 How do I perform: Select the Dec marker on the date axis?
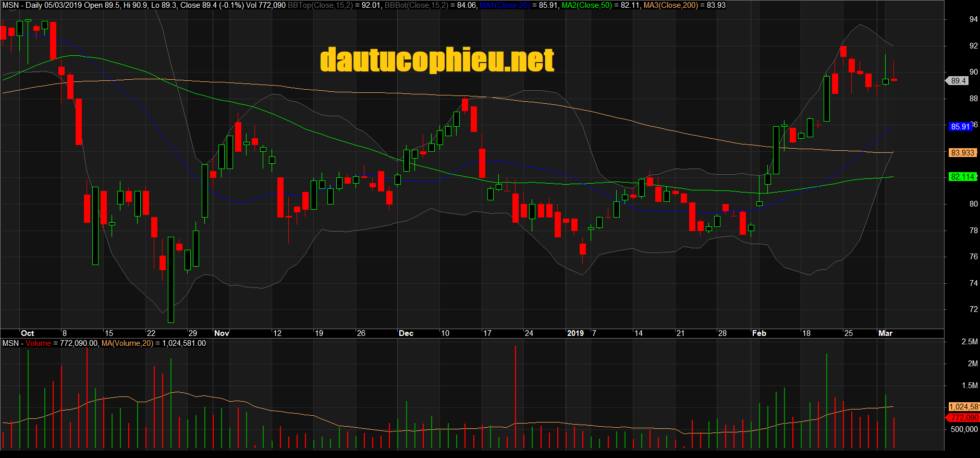pos(406,333)
